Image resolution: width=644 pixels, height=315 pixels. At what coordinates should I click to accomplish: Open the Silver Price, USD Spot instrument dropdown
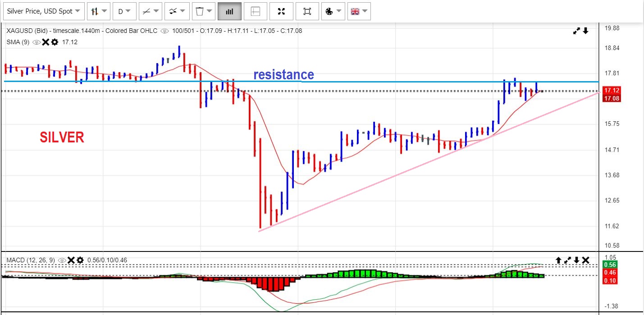click(x=44, y=11)
